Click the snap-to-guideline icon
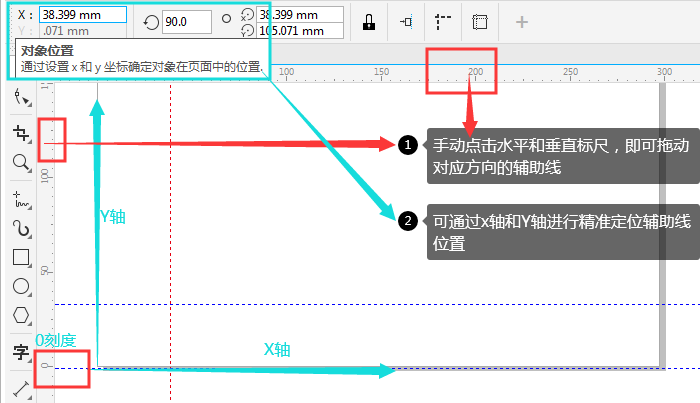Screen dimensions: 700x403 point(406,22)
